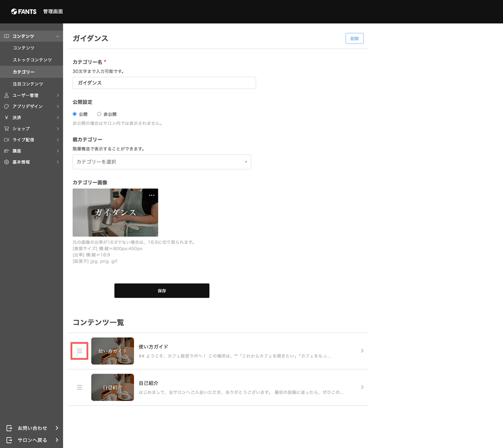Select the 非公開 radio button
Viewport: 503px width, 448px height.
(99, 114)
